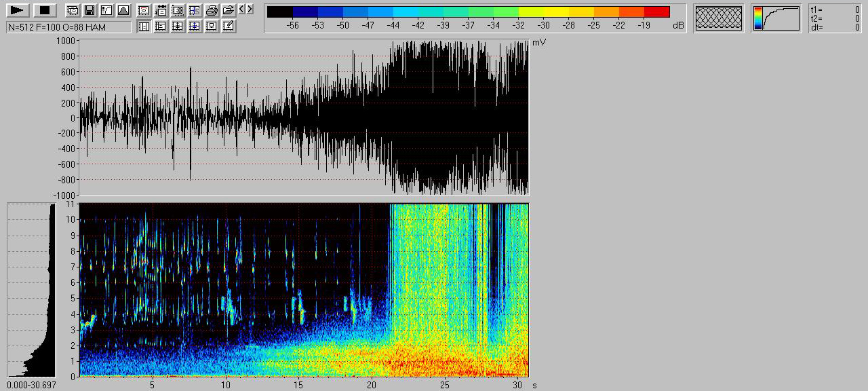Screen dimensions: 868x391
Task: Click the overlapping windows icon
Action: tap(72, 10)
